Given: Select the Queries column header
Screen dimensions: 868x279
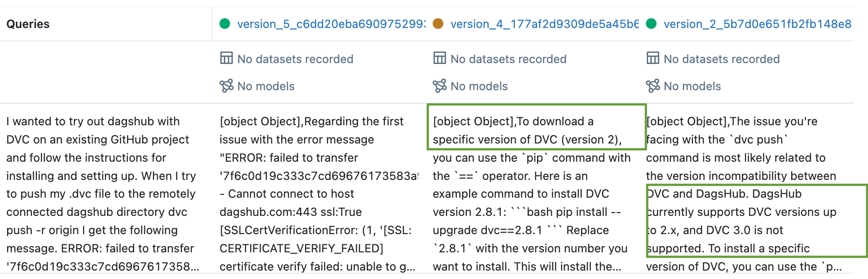Looking at the screenshot, I should 28,24.
